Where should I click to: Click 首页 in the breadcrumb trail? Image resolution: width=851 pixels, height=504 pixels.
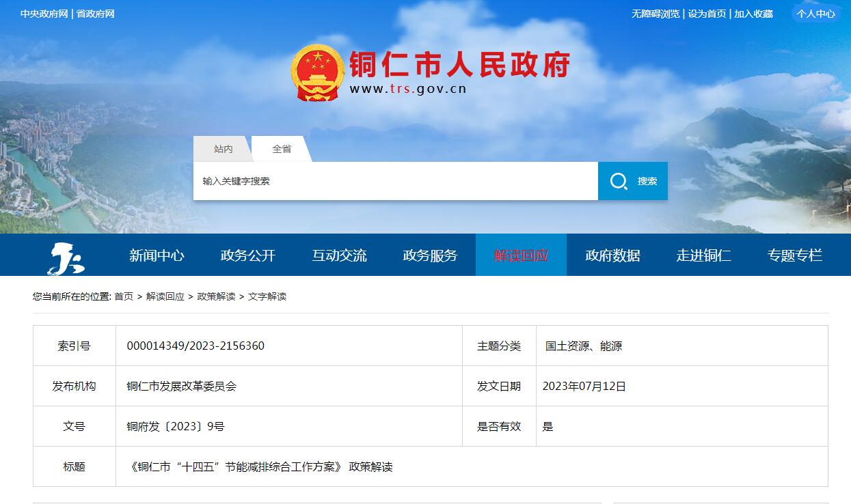coord(122,296)
